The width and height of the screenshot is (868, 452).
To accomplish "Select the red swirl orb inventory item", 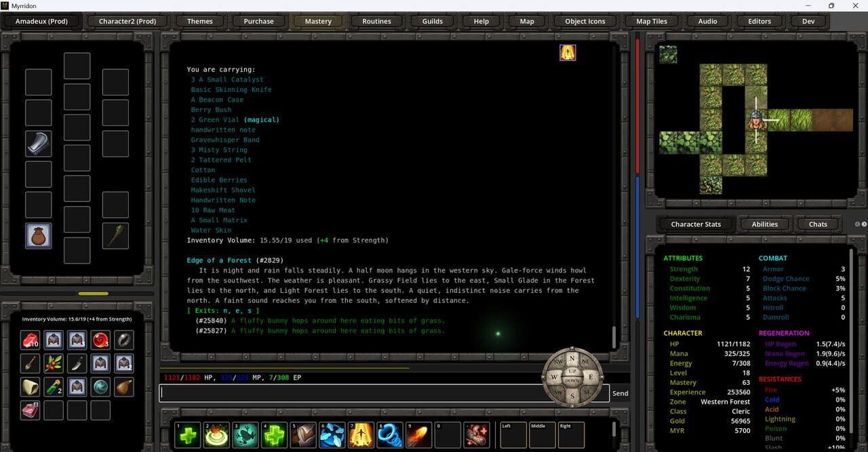I will (x=100, y=340).
